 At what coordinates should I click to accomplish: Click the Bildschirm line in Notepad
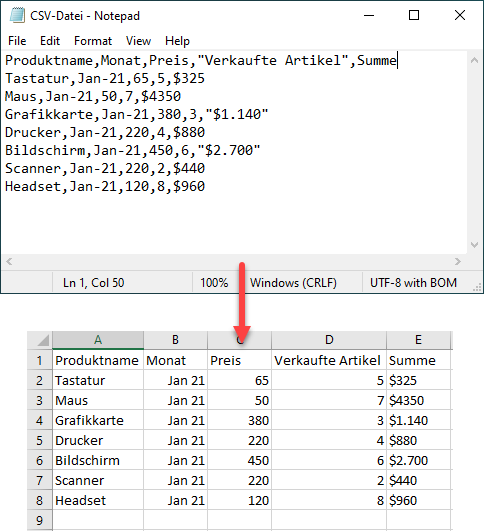click(132, 150)
